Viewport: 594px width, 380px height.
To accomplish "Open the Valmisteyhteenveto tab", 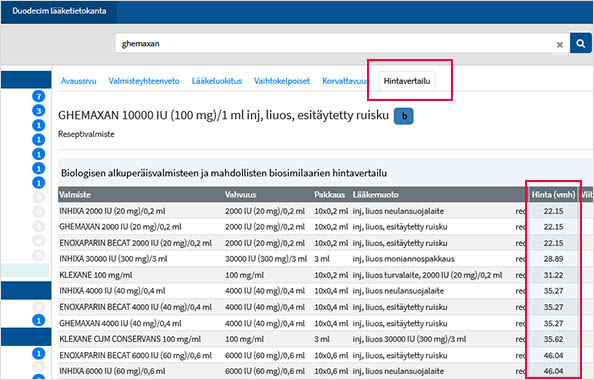I will [144, 81].
